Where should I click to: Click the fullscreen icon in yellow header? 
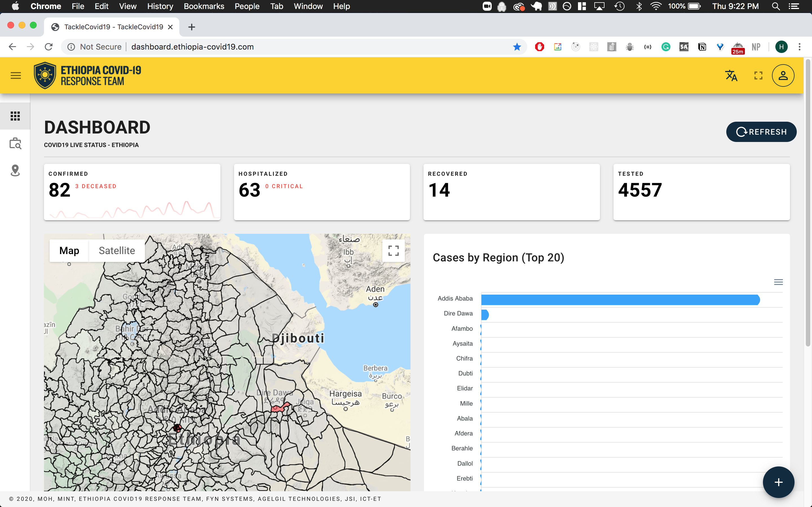coord(758,75)
